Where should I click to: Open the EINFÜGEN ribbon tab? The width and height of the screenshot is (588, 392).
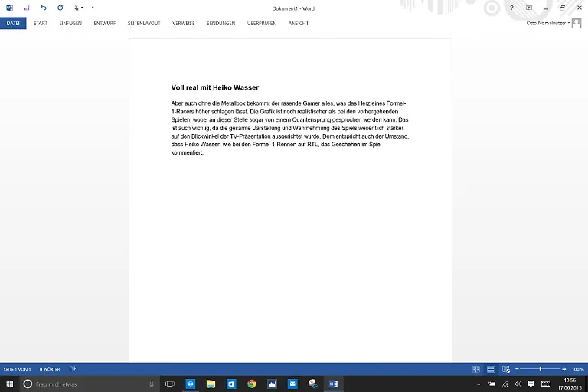(70, 23)
